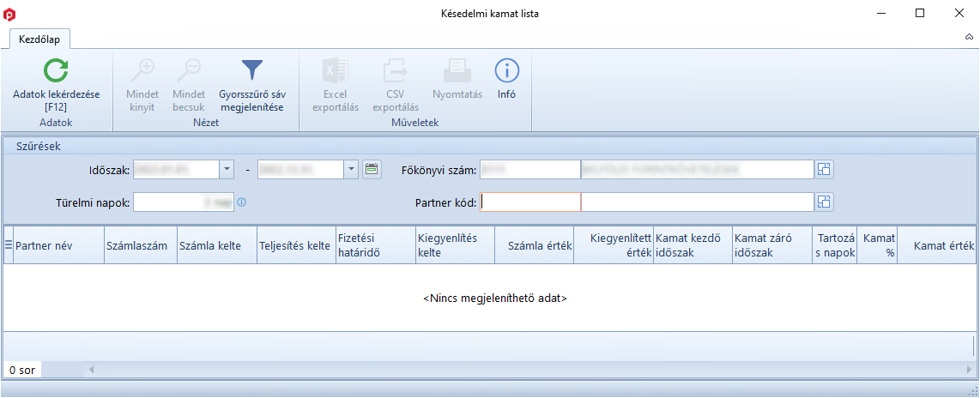Viewport: 980px width, 398px height.
Task: Sort by Kamat érték column
Action: click(x=937, y=245)
